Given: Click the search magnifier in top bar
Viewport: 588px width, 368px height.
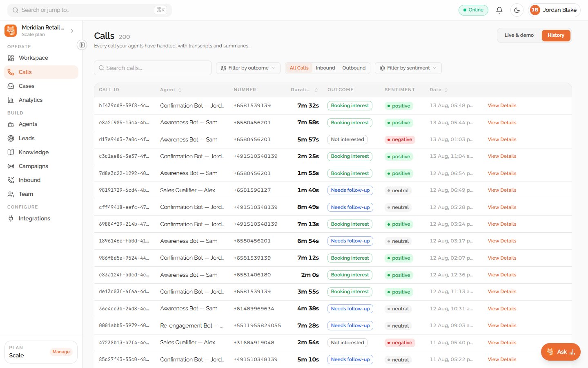Looking at the screenshot, I should point(16,10).
